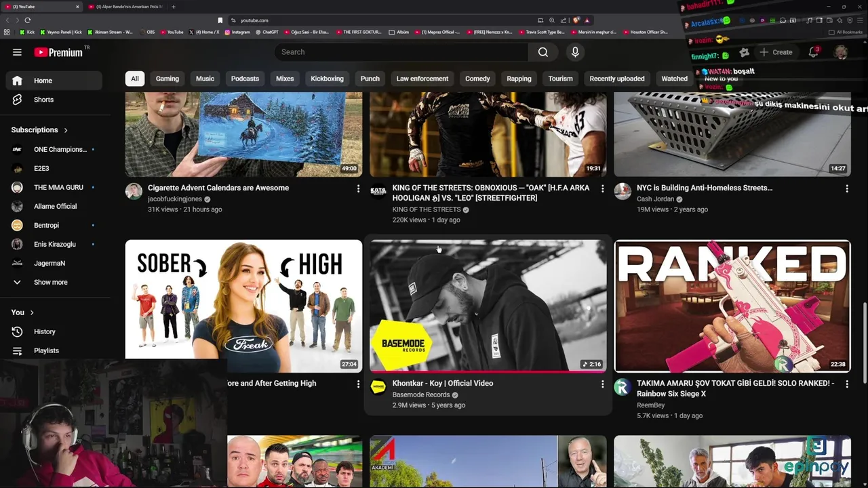
Task: Open History in the sidebar
Action: tap(54, 331)
